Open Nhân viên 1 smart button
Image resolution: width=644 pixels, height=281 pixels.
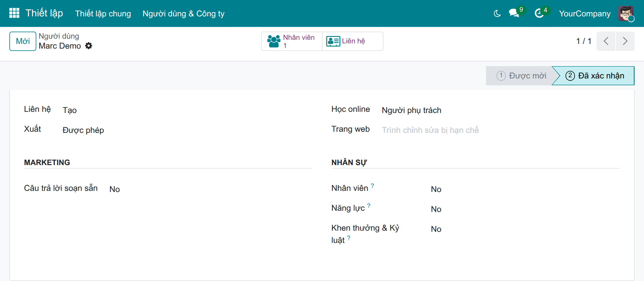292,41
